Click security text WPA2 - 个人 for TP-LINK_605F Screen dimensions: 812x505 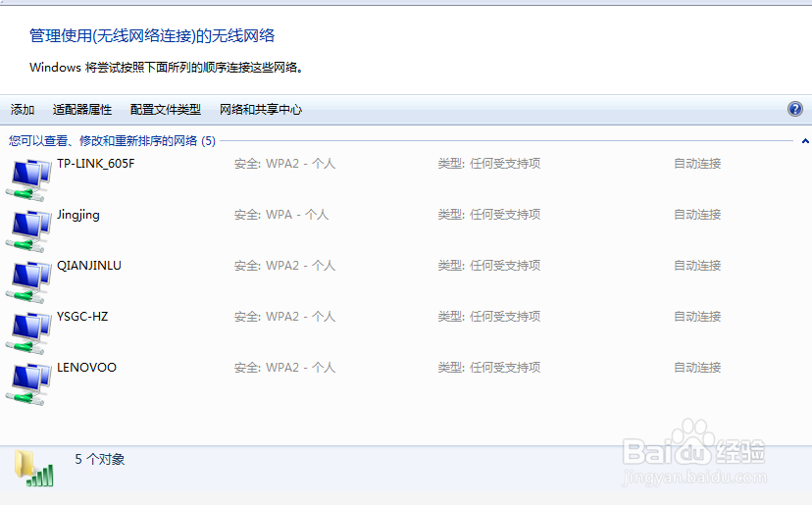point(301,164)
